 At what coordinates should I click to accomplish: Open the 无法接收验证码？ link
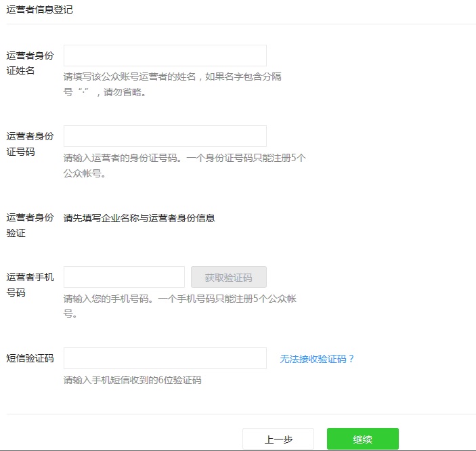(x=317, y=359)
